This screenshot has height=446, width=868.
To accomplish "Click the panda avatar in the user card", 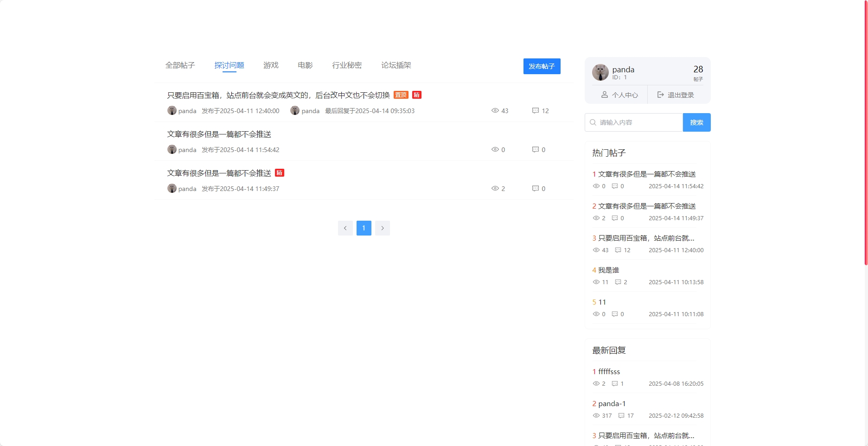I will (x=600, y=72).
